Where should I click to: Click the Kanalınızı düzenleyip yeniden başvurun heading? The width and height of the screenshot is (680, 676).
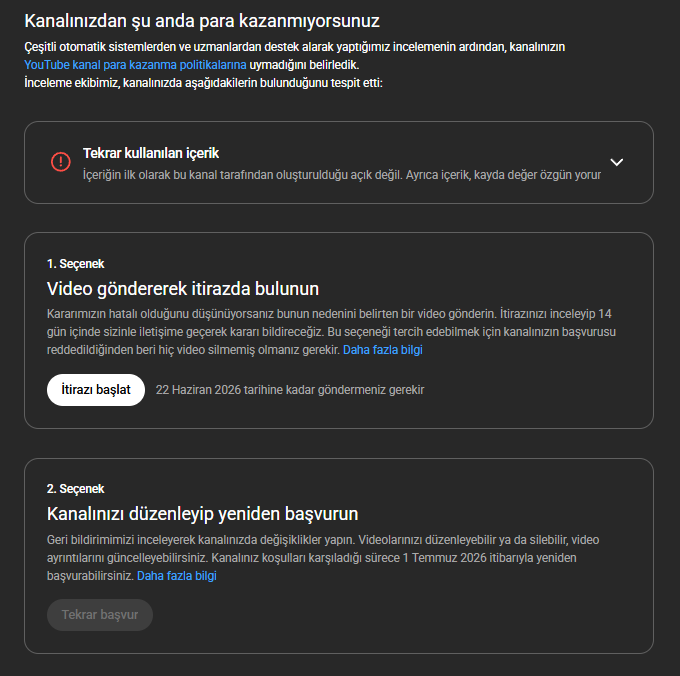203,514
